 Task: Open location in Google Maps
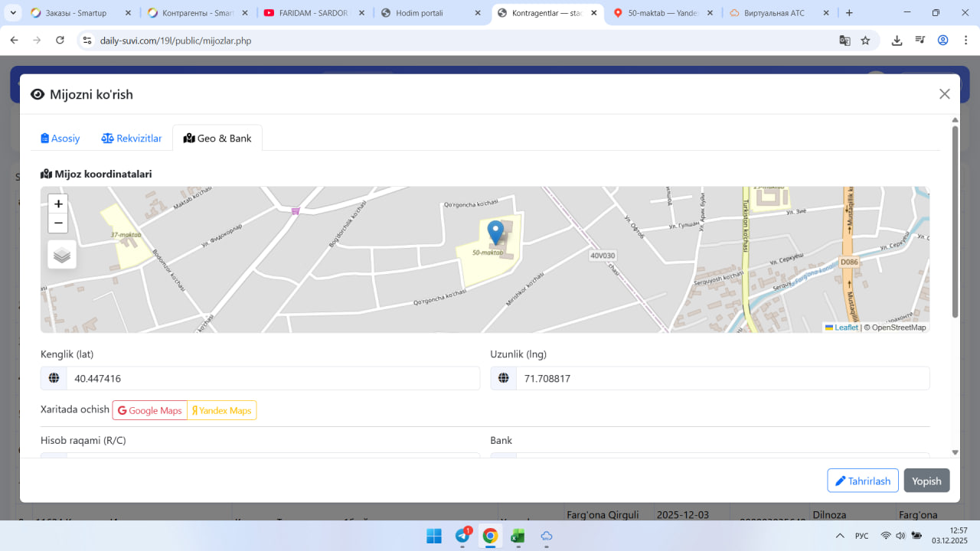click(x=150, y=411)
